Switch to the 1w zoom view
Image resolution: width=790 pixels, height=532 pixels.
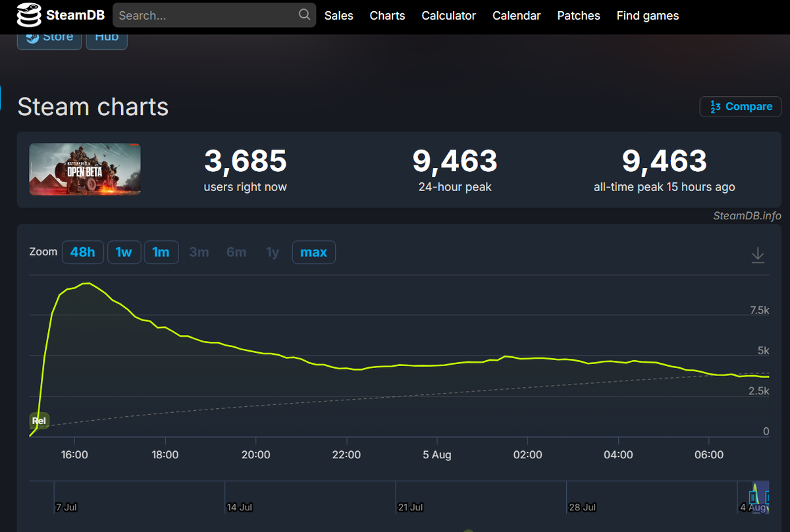click(124, 252)
